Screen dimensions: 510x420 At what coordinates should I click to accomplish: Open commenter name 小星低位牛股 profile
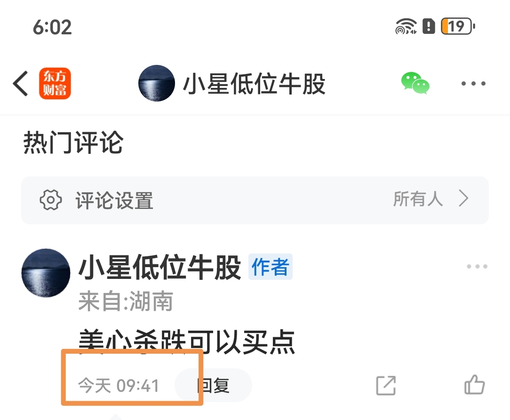pos(159,267)
